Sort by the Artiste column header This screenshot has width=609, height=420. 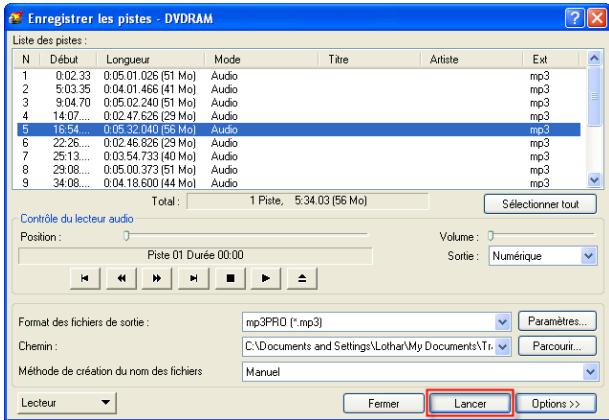tap(472, 59)
